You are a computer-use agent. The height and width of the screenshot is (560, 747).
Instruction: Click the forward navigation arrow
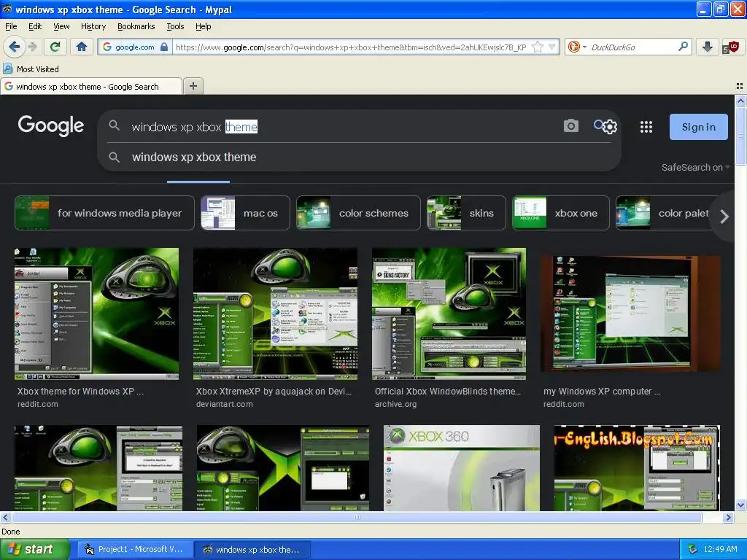(33, 47)
